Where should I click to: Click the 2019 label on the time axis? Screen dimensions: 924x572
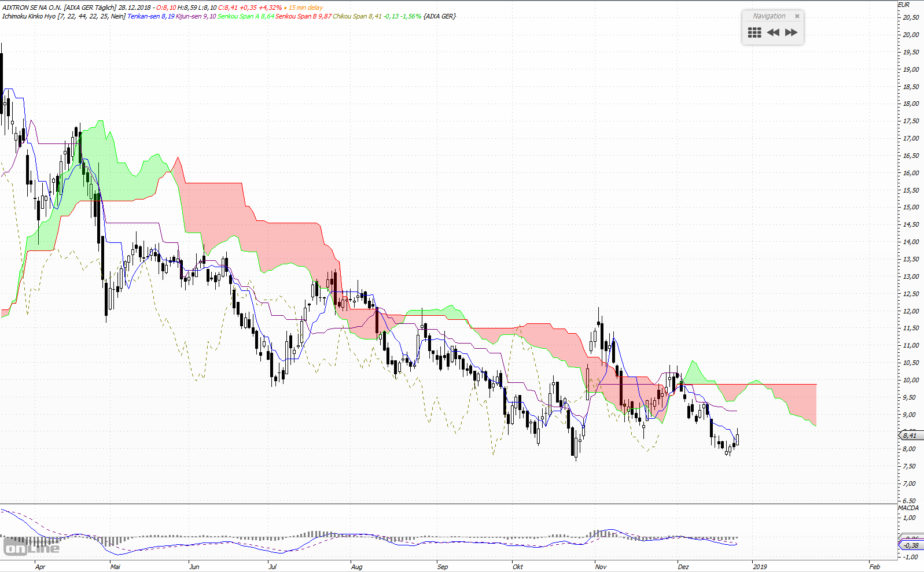pyautogui.click(x=760, y=567)
